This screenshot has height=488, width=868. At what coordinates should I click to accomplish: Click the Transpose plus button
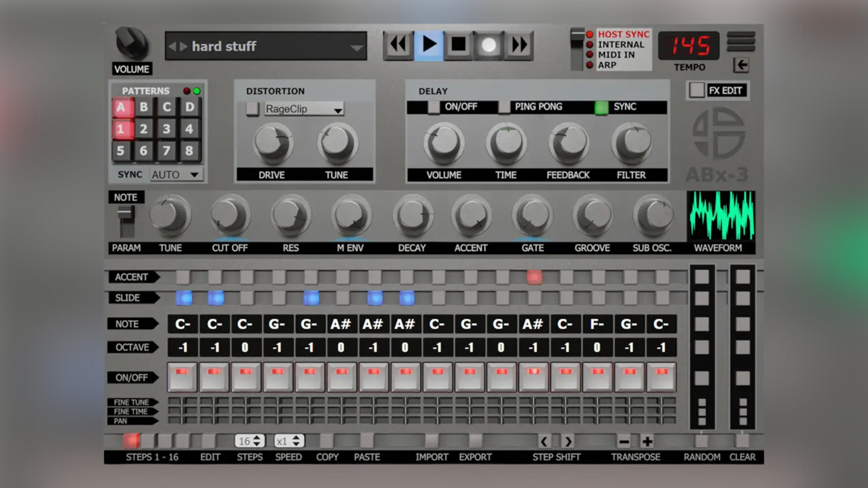647,441
